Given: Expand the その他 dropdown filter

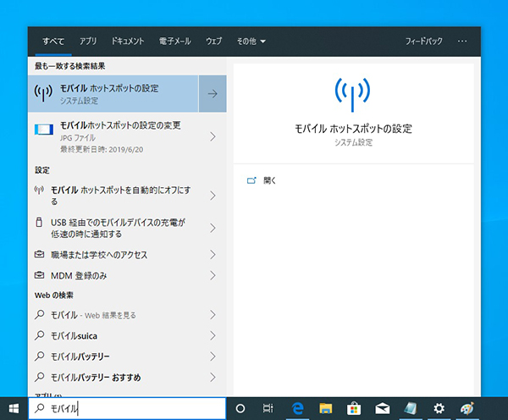Looking at the screenshot, I should 251,41.
